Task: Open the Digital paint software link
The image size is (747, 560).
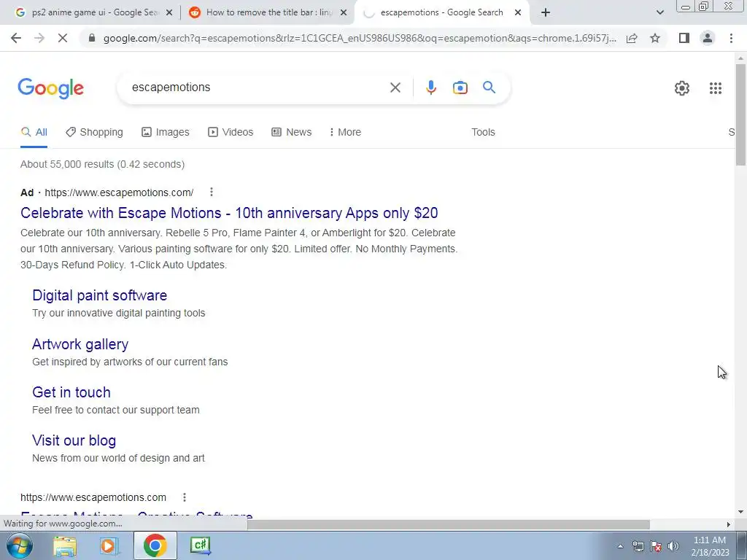Action: [99, 295]
